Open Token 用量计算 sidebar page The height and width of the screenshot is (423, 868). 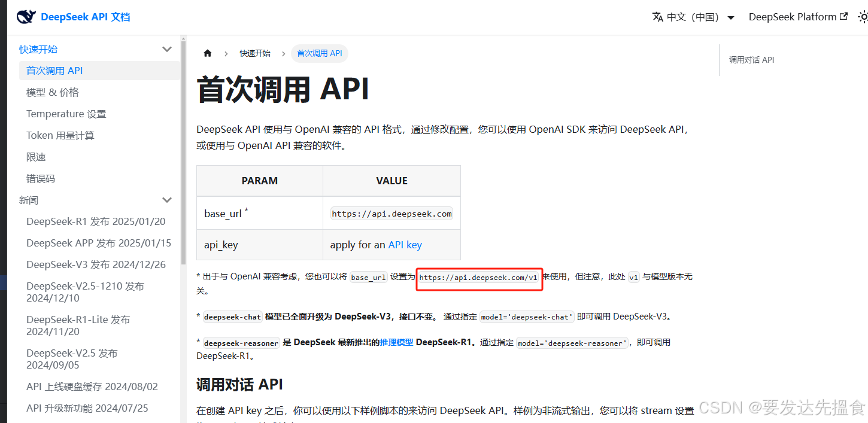(60, 135)
